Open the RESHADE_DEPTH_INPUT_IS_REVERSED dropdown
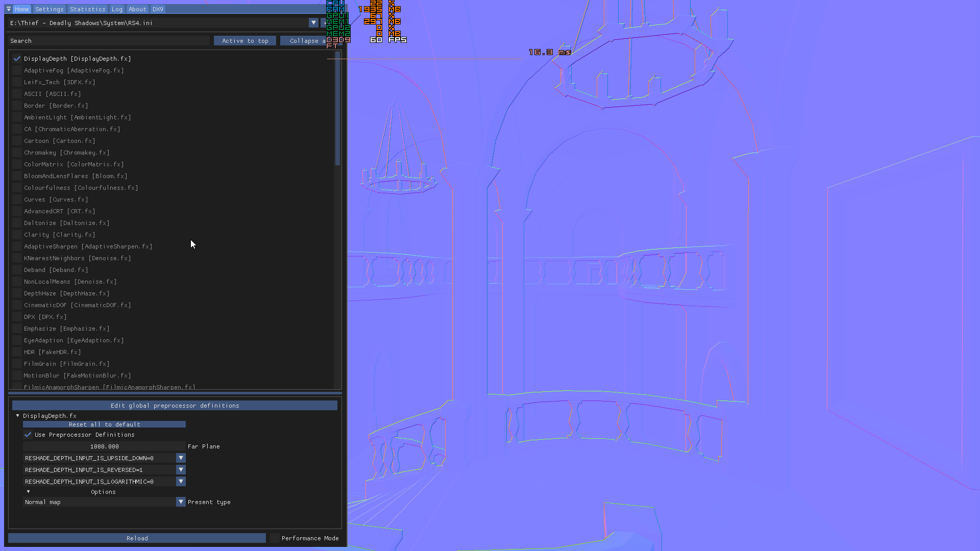Screen dimensions: 980x551 click(181, 470)
